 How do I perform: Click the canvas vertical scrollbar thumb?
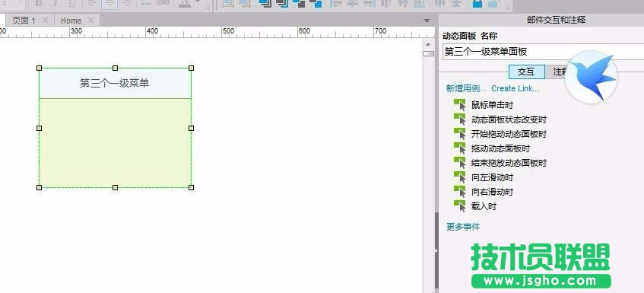pyautogui.click(x=428, y=53)
